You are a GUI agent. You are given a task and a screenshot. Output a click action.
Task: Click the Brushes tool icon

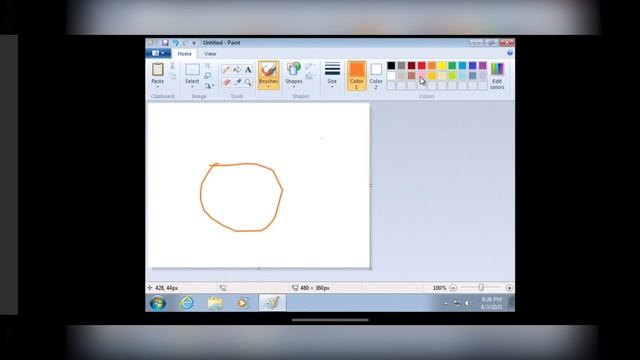tap(269, 70)
